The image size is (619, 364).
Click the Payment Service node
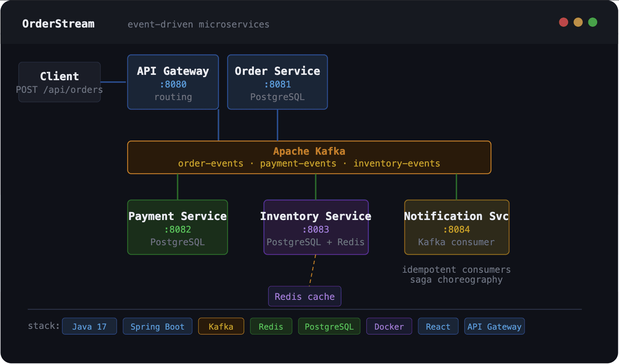(177, 227)
